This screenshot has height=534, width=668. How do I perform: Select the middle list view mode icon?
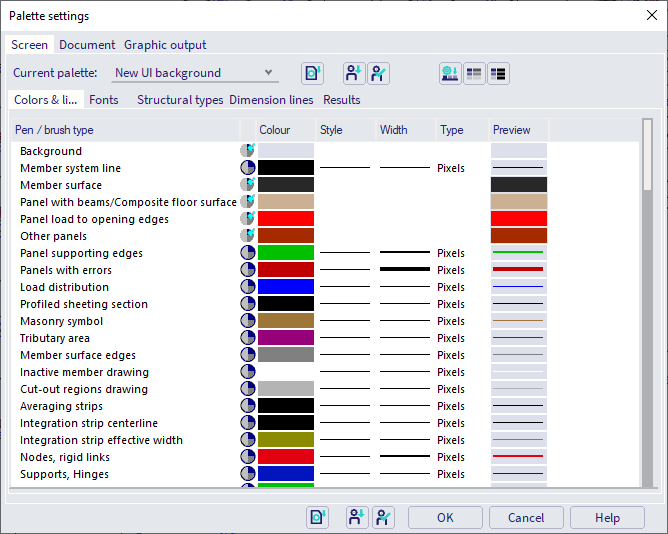pos(473,73)
